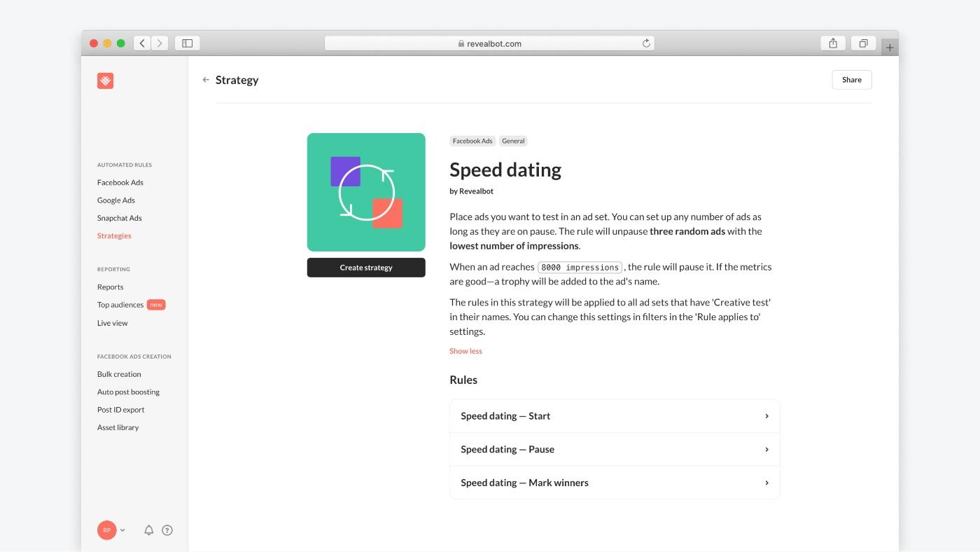Image resolution: width=980 pixels, height=552 pixels.
Task: Click the General tag
Action: (513, 141)
